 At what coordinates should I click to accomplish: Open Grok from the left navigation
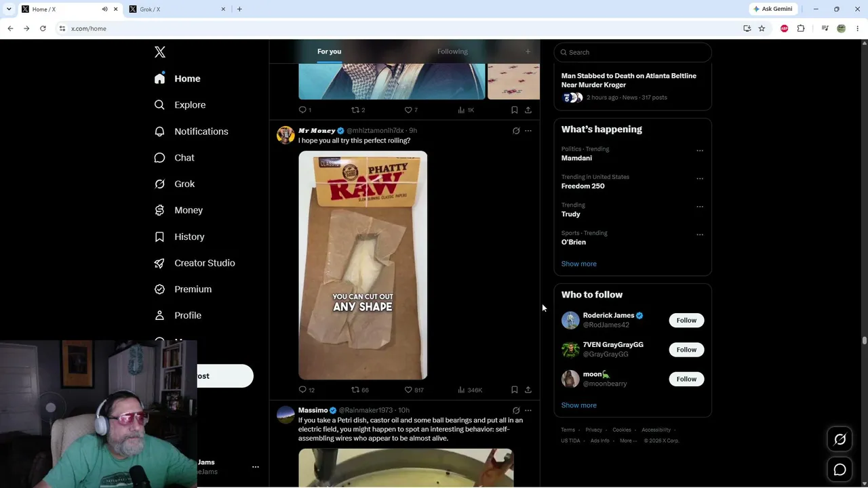[x=174, y=184]
